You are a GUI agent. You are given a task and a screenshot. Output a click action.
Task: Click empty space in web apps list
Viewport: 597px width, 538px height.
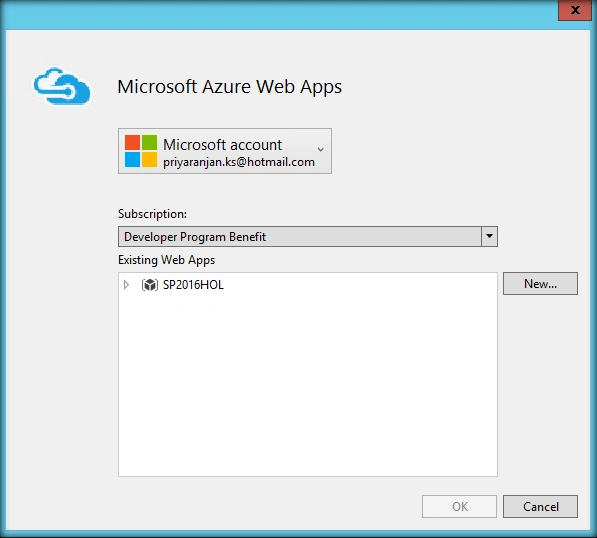point(308,385)
